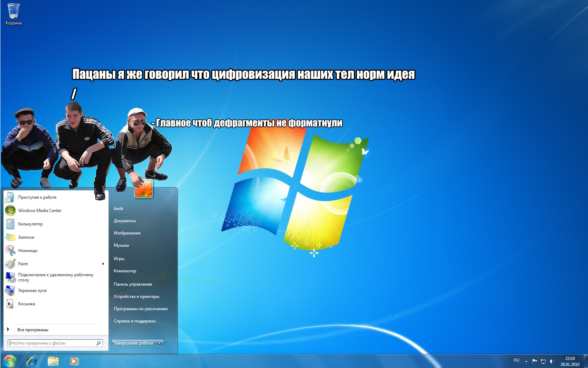The height and width of the screenshot is (368, 588).
Task: Open the Action Center flag tray icon
Action: [x=534, y=361]
